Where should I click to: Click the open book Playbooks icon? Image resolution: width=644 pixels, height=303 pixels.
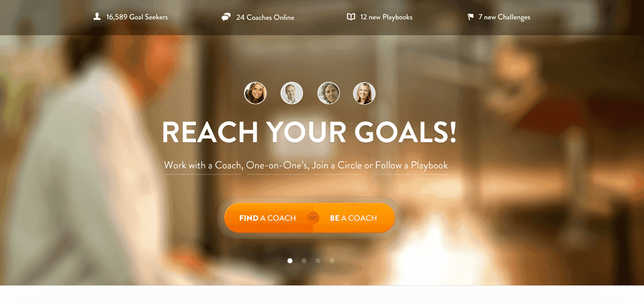(351, 17)
